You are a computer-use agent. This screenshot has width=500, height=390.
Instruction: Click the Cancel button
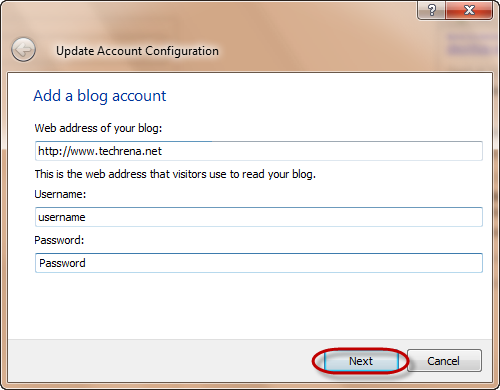click(x=444, y=361)
